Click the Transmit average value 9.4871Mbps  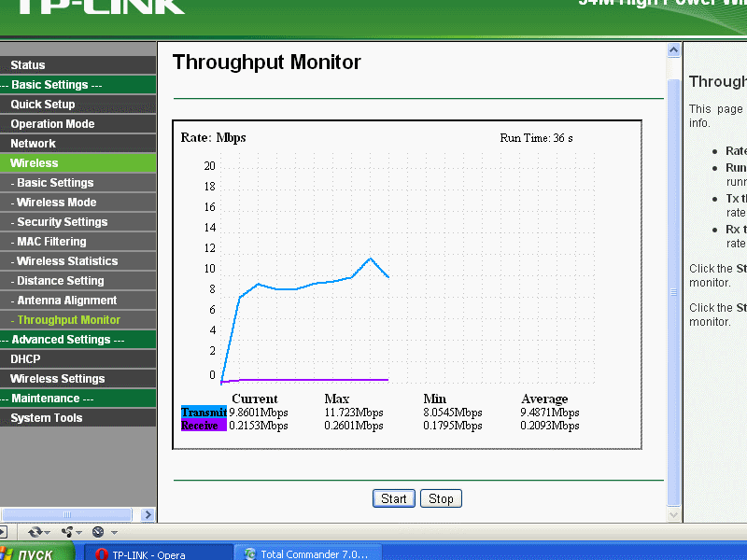click(550, 413)
